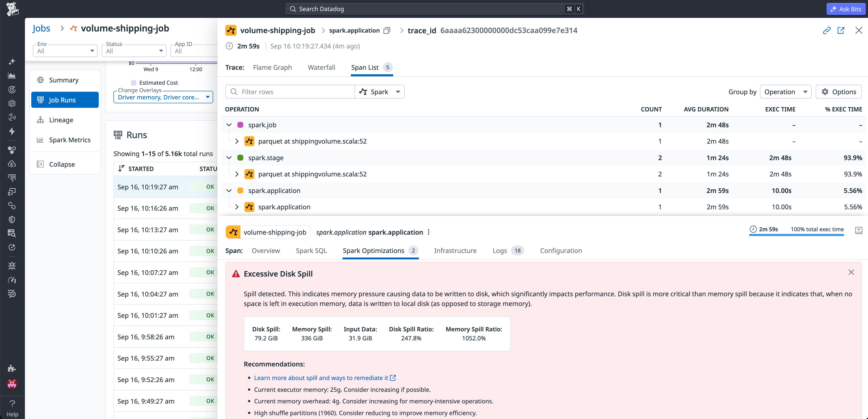Screen dimensions: 868x419
Task: Expand the spark.application child row
Action: click(237, 207)
